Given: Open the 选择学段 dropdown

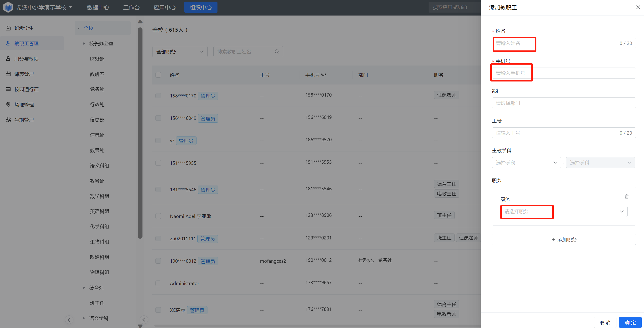Looking at the screenshot, I should pos(526,163).
